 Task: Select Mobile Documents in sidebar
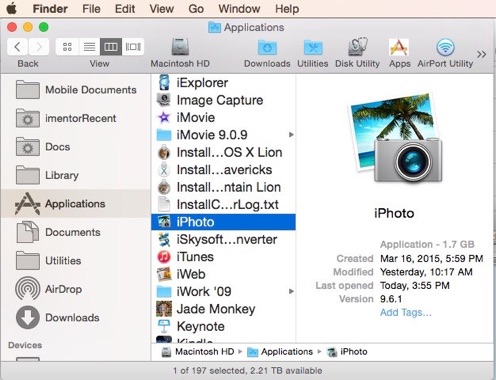76,90
